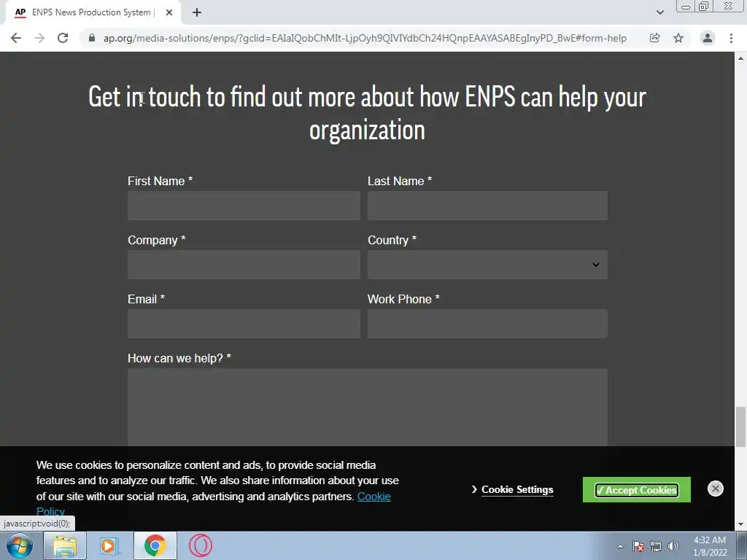Click the page vertical scrollbar thumb
The width and height of the screenshot is (747, 560).
(x=740, y=427)
